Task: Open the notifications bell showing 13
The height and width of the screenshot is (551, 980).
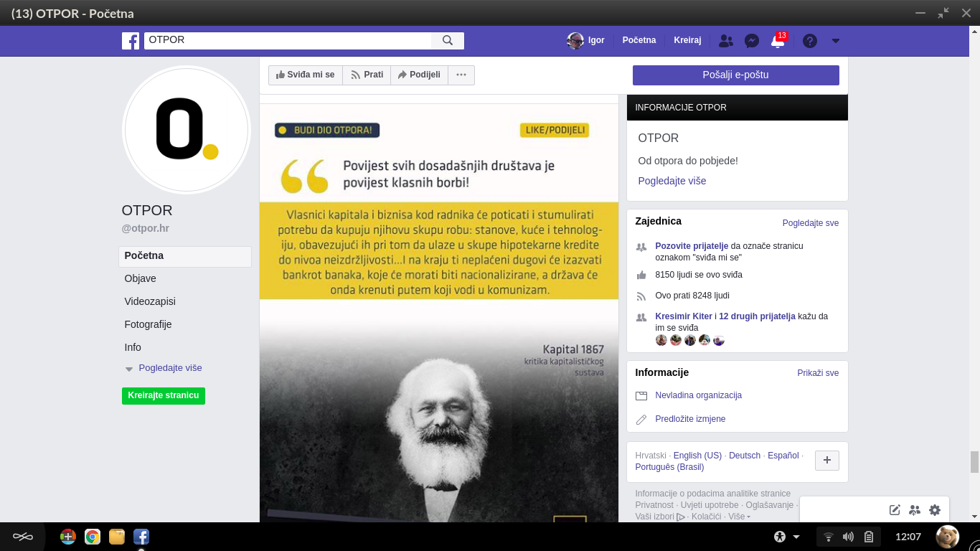Action: (777, 41)
